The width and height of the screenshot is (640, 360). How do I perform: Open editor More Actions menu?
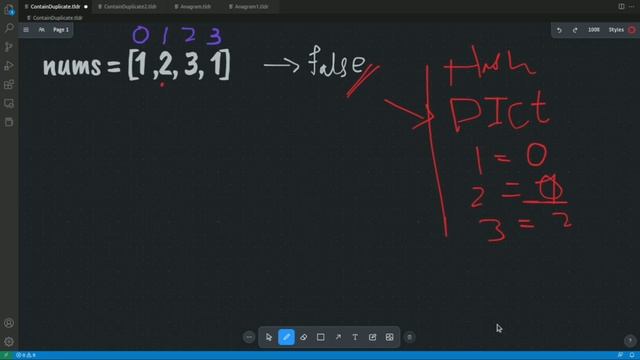click(631, 7)
